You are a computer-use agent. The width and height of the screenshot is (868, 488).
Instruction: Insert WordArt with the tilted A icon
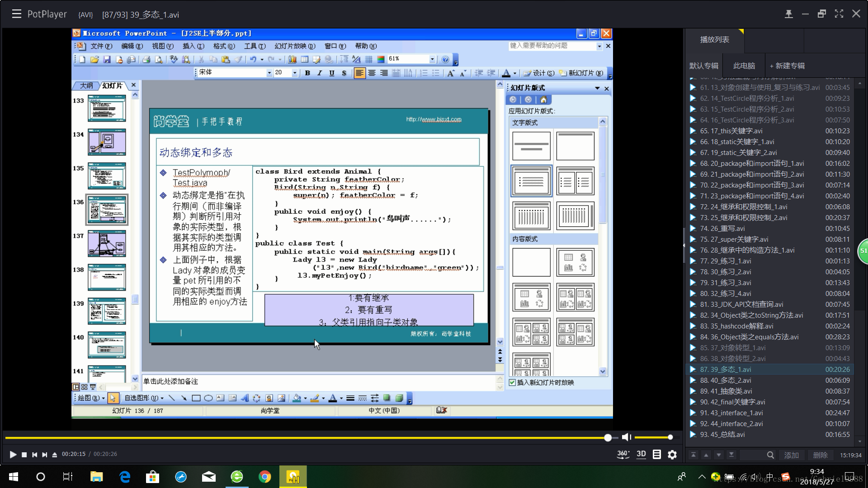tap(245, 398)
